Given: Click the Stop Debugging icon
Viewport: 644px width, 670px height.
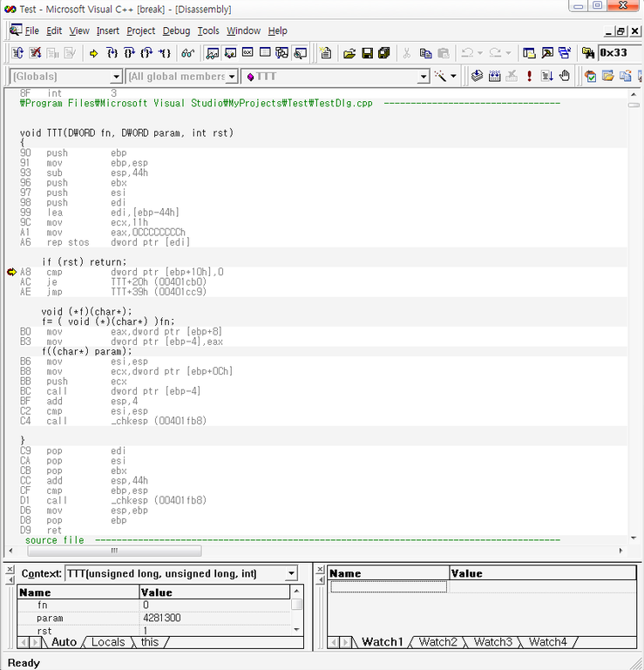Looking at the screenshot, I should [35, 53].
